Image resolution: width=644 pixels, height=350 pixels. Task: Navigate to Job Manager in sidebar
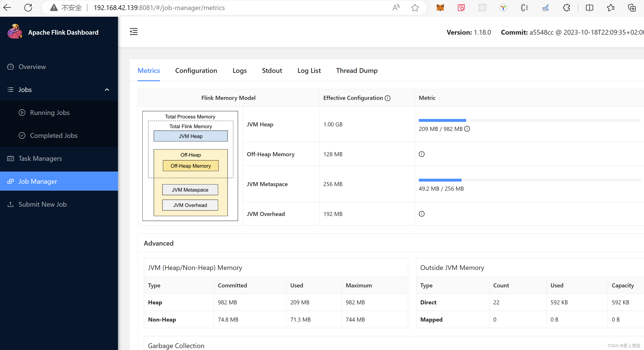pos(38,181)
